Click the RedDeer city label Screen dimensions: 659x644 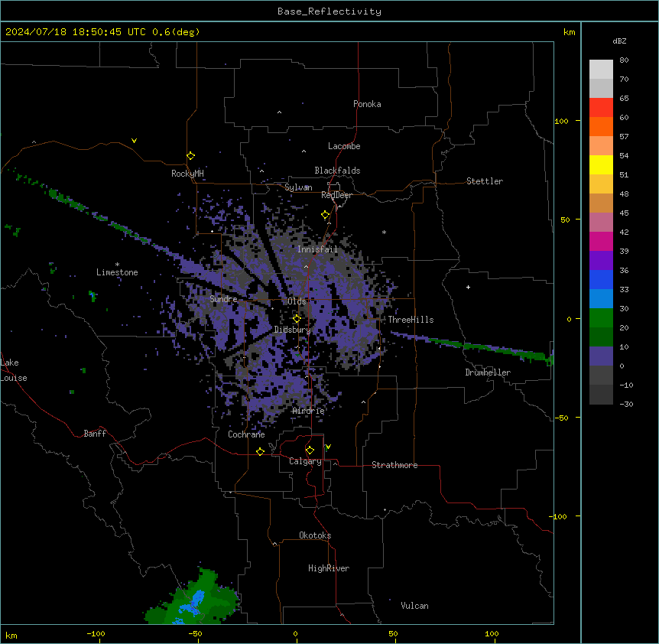[336, 195]
